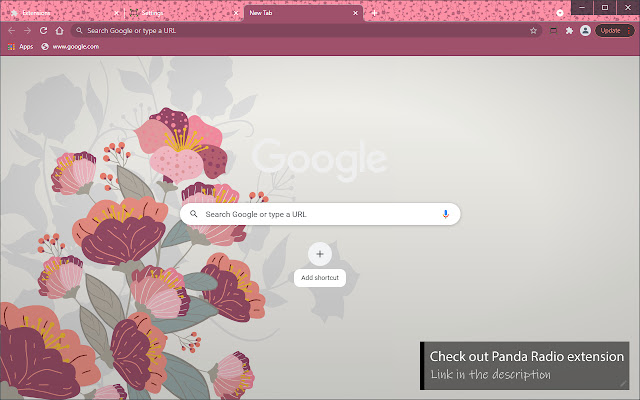The image size is (640, 400).
Task: Reload the page
Action: coord(43,31)
